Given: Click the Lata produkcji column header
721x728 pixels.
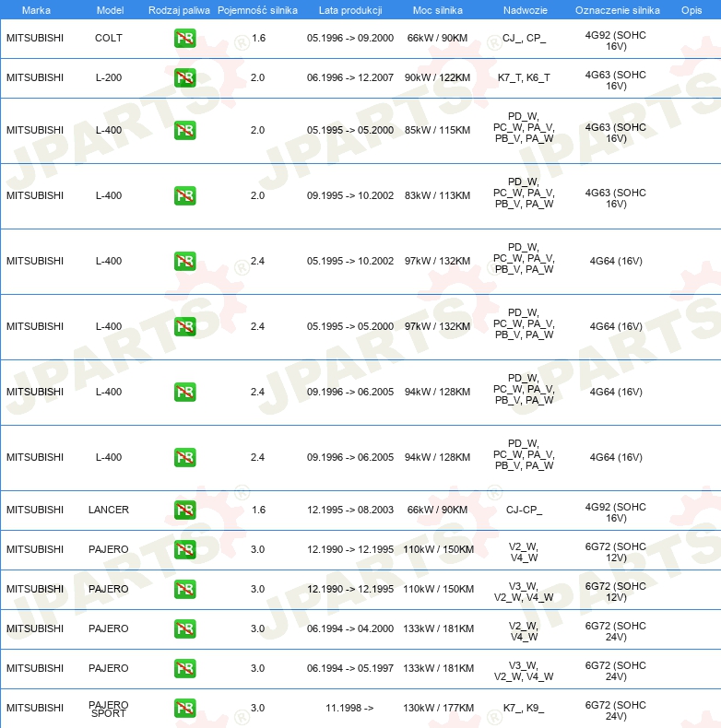Looking at the screenshot, I should click(x=350, y=10).
